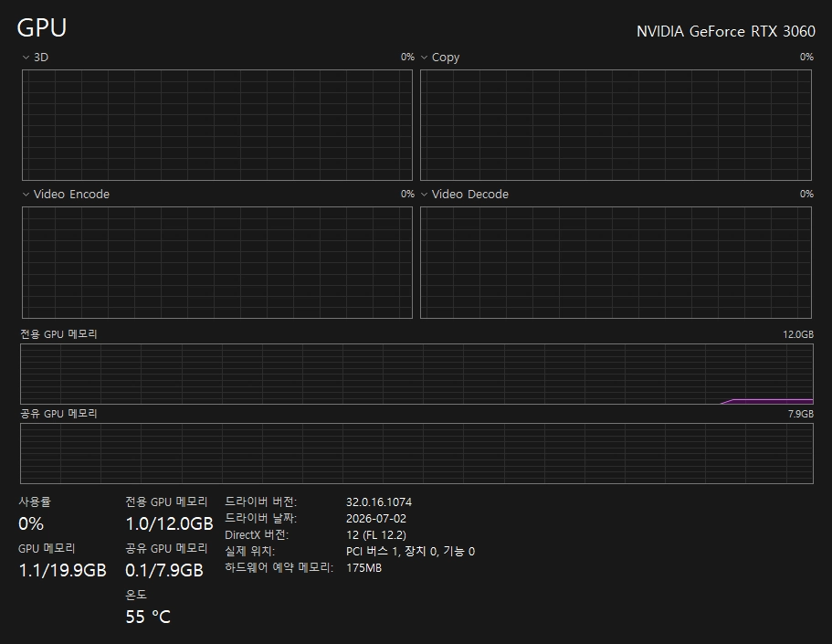Viewport: 832px width, 644px height.
Task: Click the 175MB hardware reserved memory value
Action: coord(364,568)
